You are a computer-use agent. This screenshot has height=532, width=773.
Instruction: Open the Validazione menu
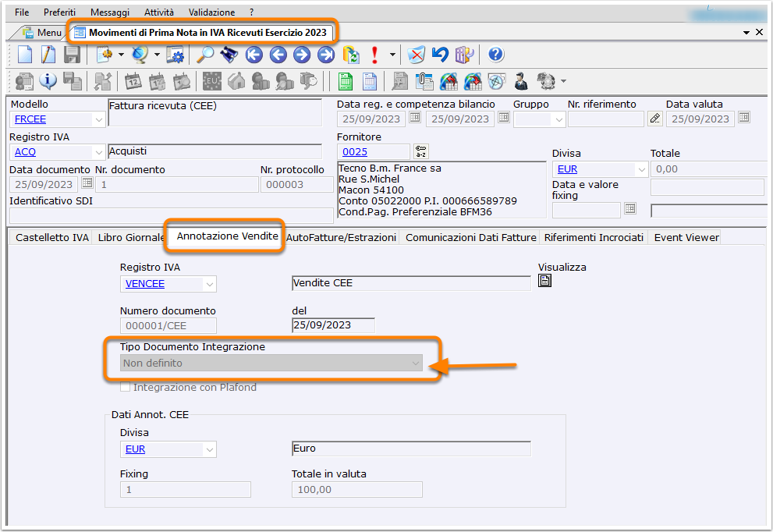(x=211, y=12)
